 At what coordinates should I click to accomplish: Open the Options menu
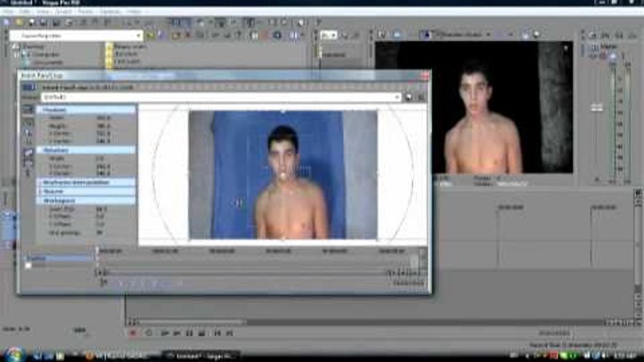tap(110, 12)
